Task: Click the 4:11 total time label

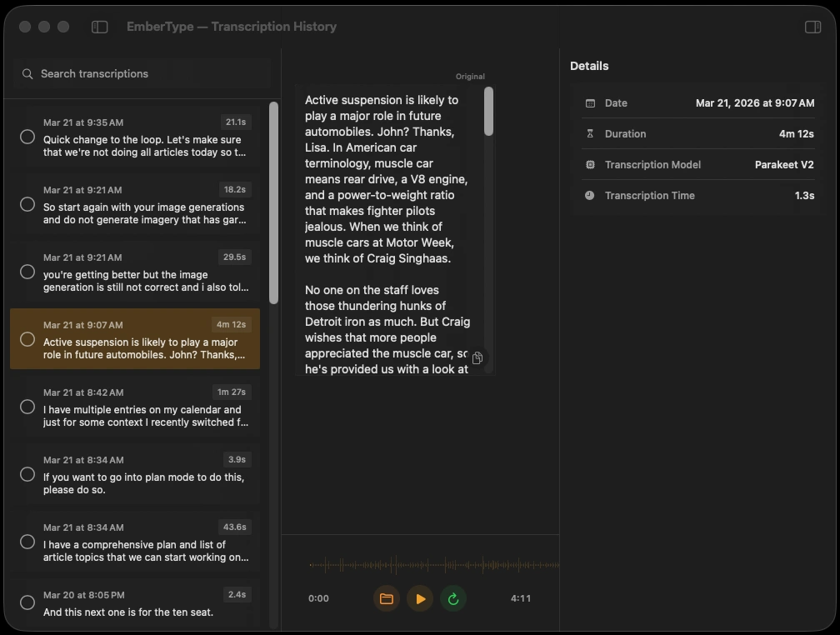Action: (521, 598)
